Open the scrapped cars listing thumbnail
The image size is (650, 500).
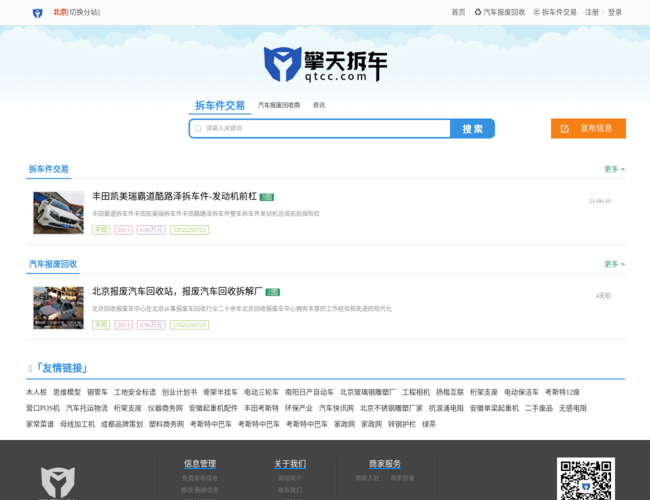(58, 308)
